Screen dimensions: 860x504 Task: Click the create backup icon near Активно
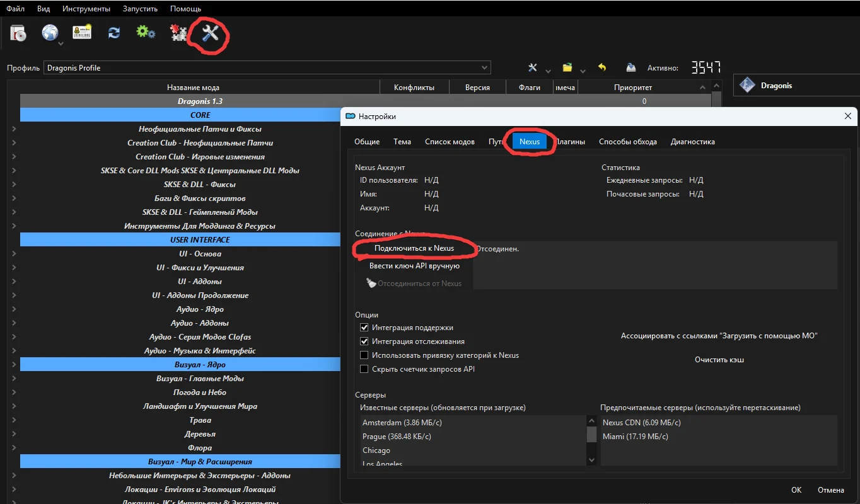coord(630,67)
